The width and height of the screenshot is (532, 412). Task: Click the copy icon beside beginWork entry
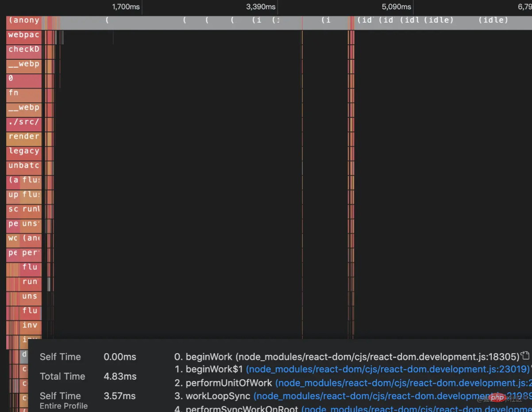525,355
